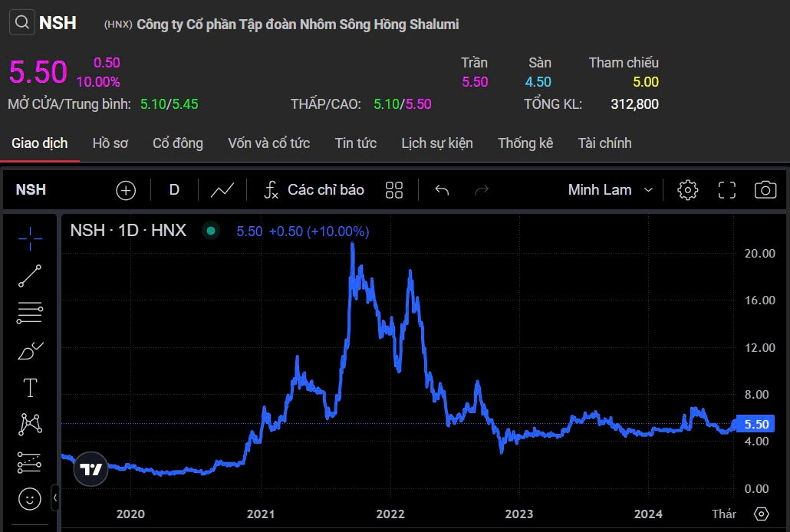Click the green market status dot
790x532 pixels.
[x=211, y=231]
